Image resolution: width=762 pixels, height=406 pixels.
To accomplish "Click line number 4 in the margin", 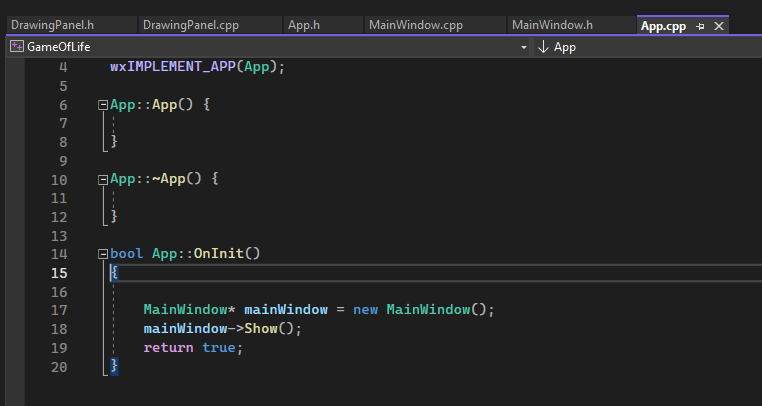I will pyautogui.click(x=63, y=67).
